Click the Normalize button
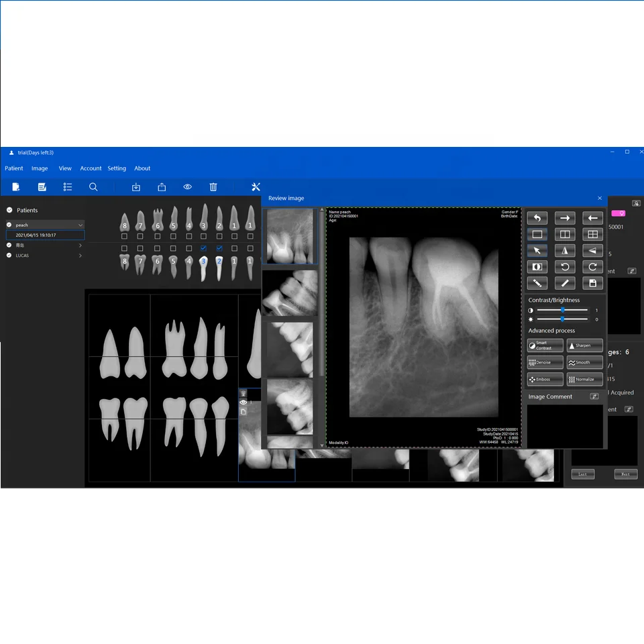The height and width of the screenshot is (644, 644). (x=584, y=379)
